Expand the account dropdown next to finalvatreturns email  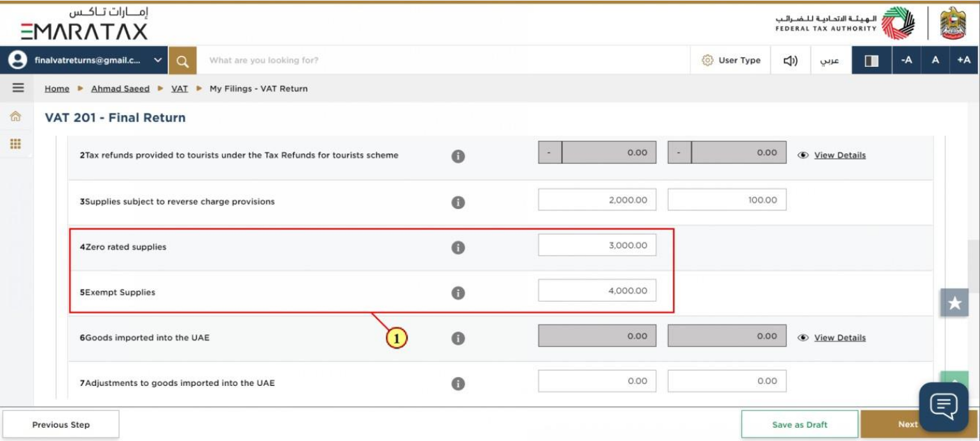[158, 61]
